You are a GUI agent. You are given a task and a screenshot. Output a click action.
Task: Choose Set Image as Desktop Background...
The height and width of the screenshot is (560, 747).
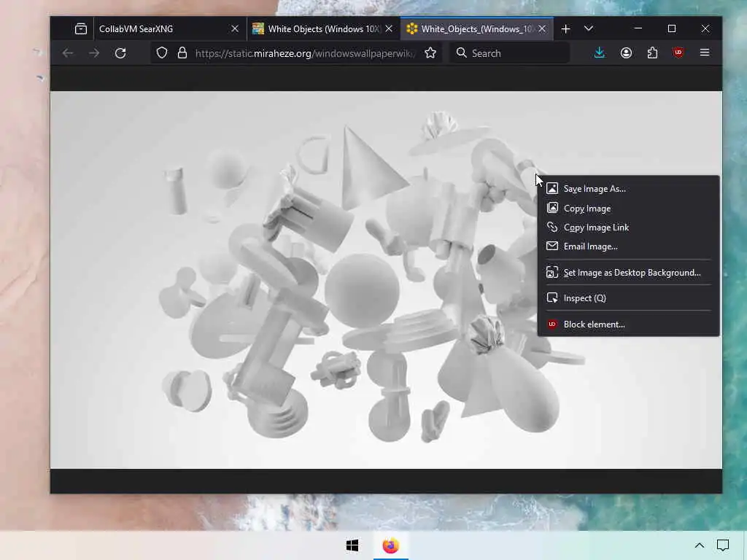tap(628, 273)
